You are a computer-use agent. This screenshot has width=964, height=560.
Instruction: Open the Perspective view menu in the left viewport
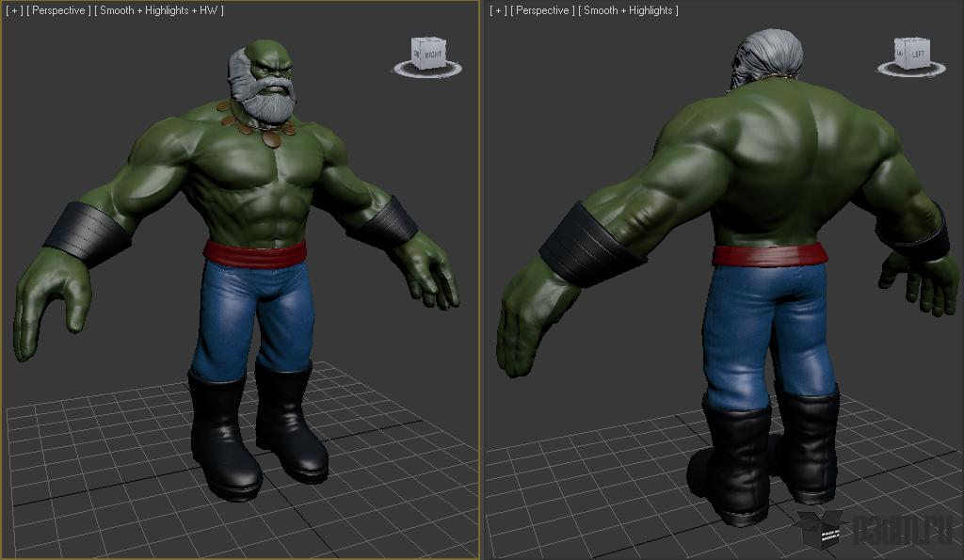[x=59, y=10]
